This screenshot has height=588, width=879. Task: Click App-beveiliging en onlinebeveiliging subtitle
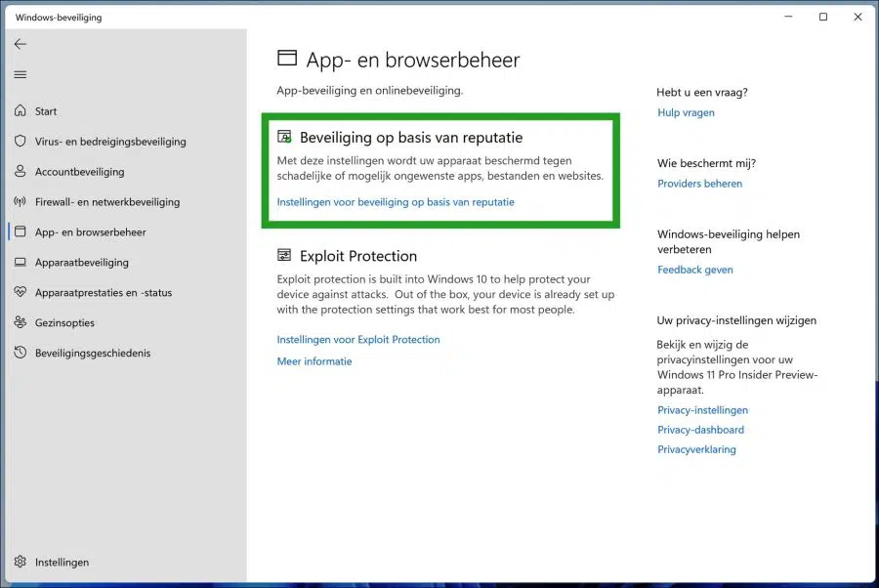point(370,90)
